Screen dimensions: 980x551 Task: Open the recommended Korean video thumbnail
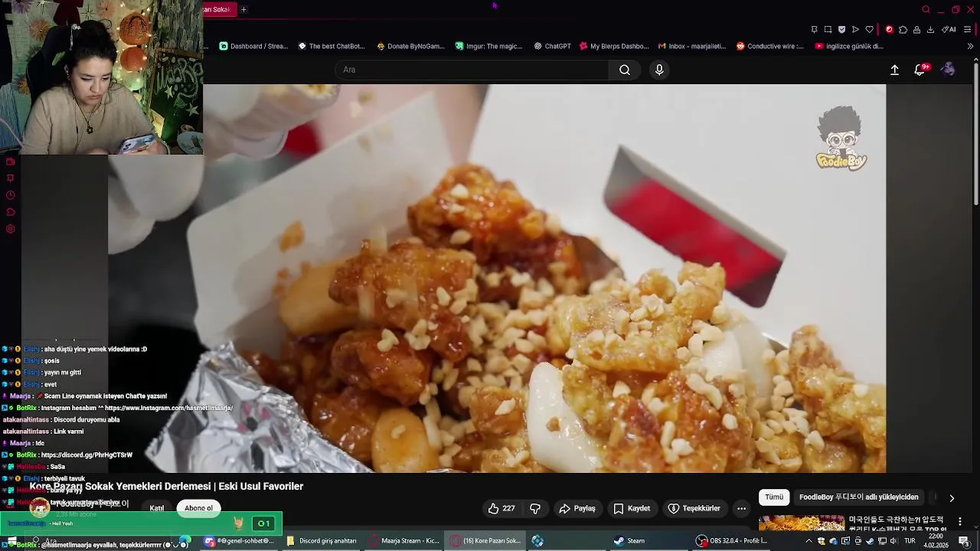coord(802,523)
